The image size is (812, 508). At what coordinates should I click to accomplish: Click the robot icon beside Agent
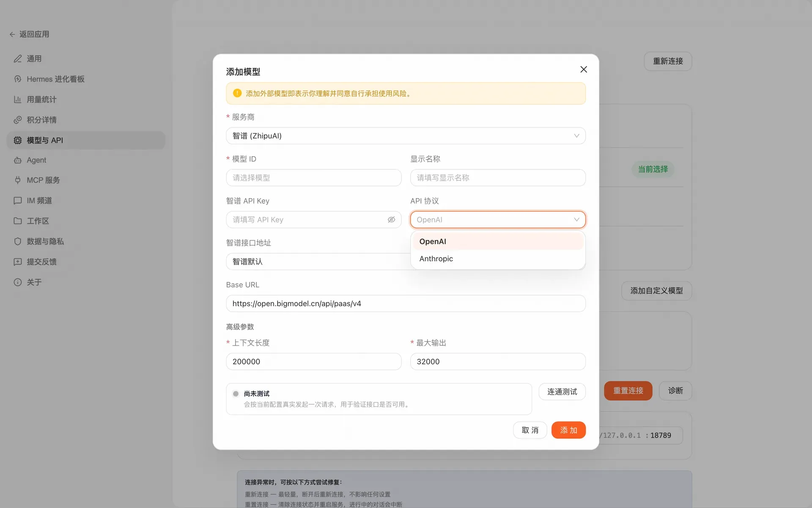click(x=17, y=160)
